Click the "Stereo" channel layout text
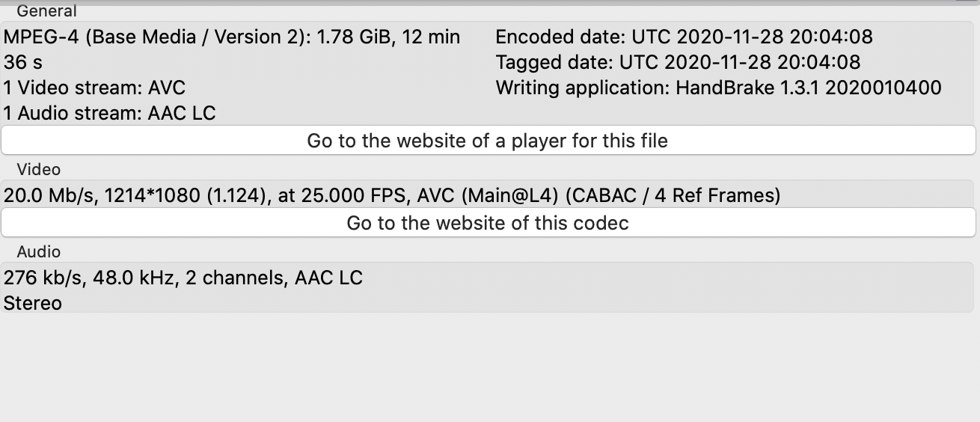Viewport: 980px width, 422px height. (33, 303)
